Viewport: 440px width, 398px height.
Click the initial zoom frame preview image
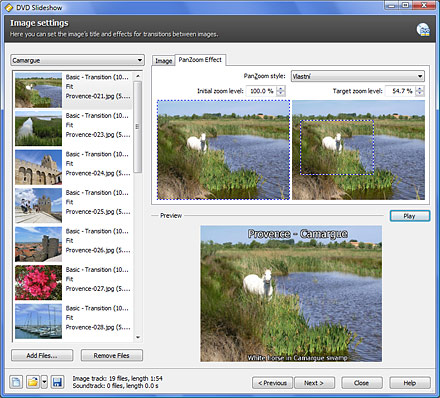223,150
